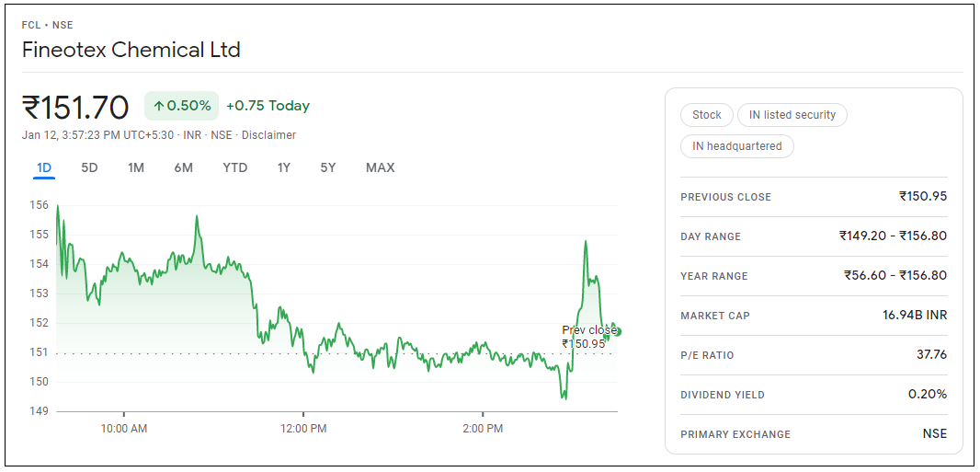
Task: Click the Jan 12 timestamp text
Action: click(x=98, y=135)
